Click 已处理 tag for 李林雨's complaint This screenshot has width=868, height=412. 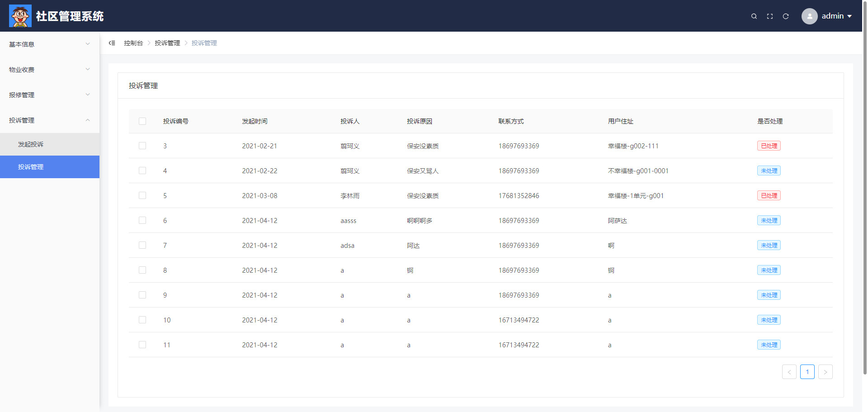pos(769,195)
